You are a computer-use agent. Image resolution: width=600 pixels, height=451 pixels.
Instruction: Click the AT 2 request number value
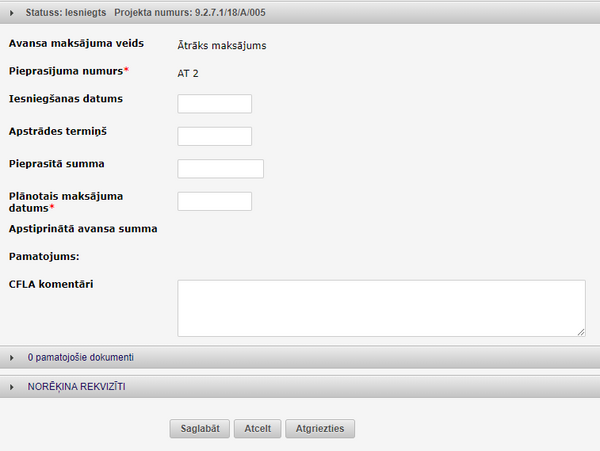[x=188, y=73]
